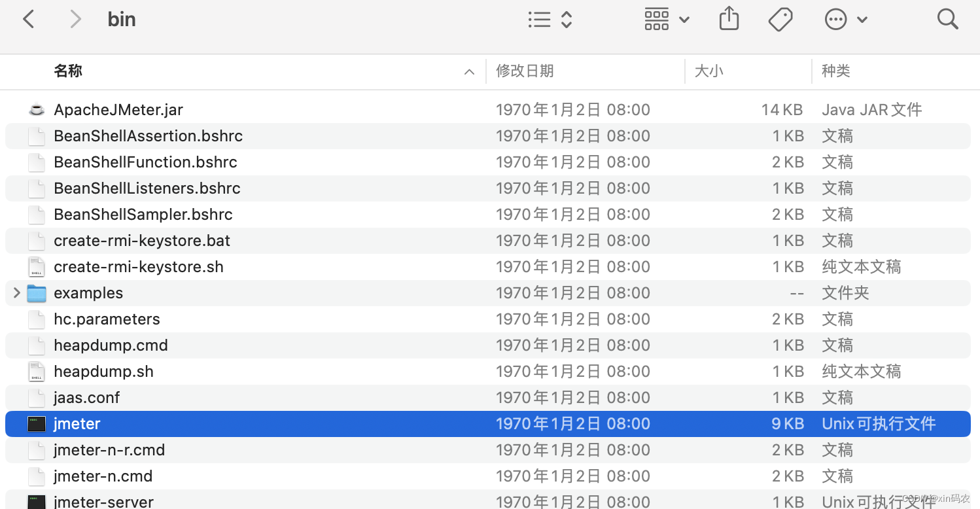Select the heapdump.cmd file row
The height and width of the screenshot is (509, 980).
(111, 345)
